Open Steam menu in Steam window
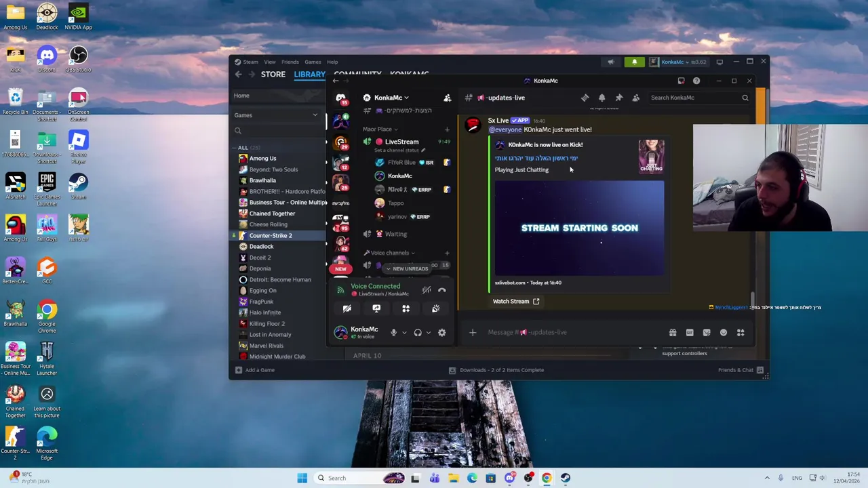The image size is (868, 488). 250,62
